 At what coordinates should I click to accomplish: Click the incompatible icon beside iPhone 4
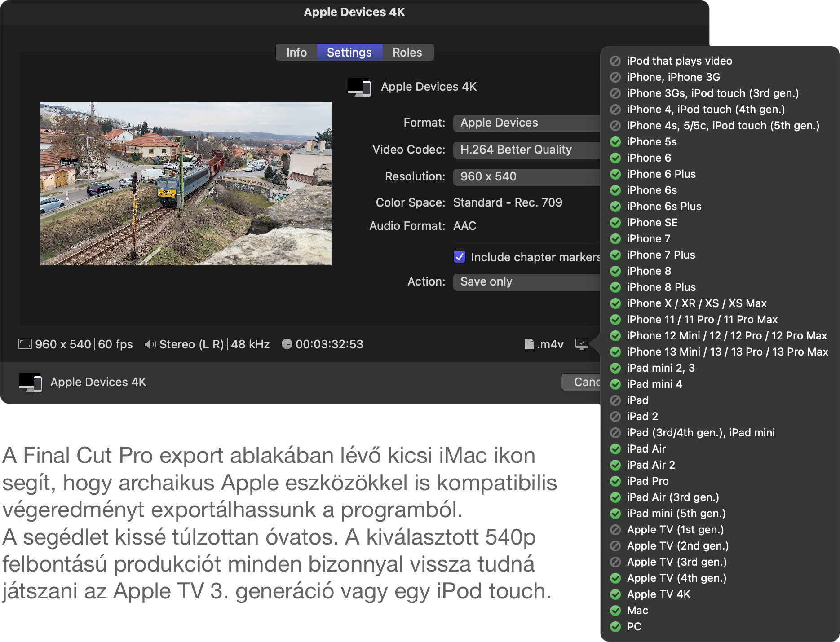point(615,110)
